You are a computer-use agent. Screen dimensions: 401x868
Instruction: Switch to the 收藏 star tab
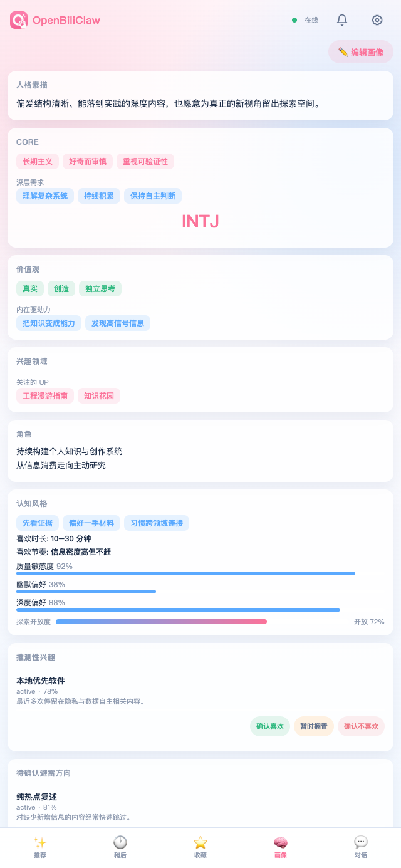tap(200, 847)
